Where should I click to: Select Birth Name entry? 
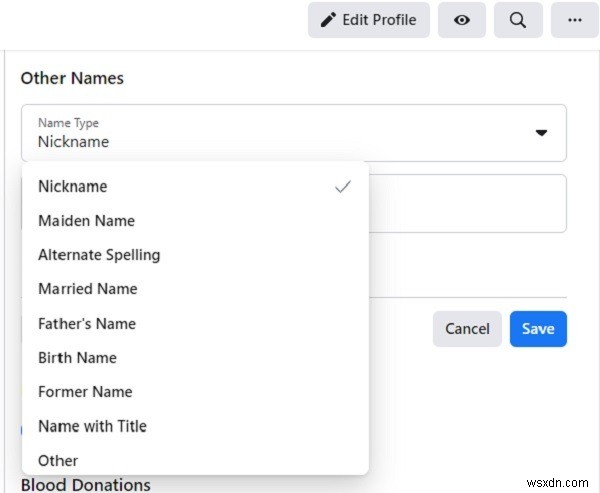[x=77, y=357]
